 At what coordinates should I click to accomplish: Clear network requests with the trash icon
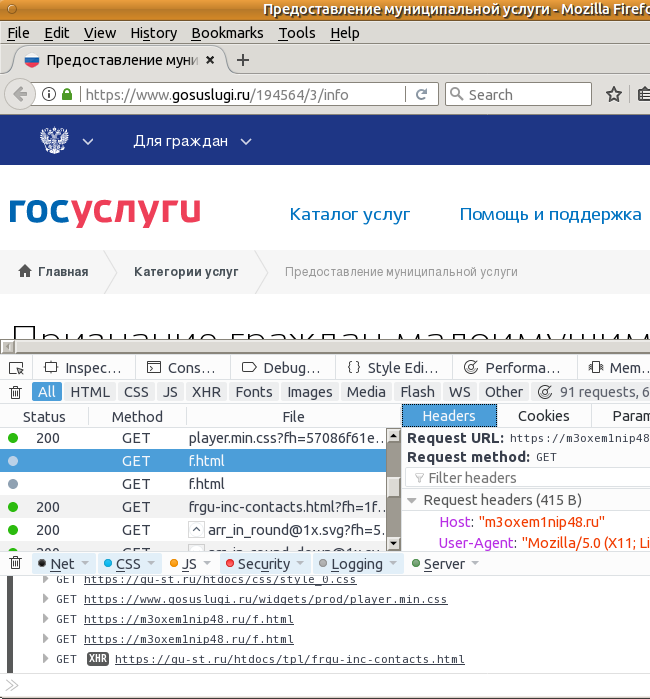pos(16,392)
